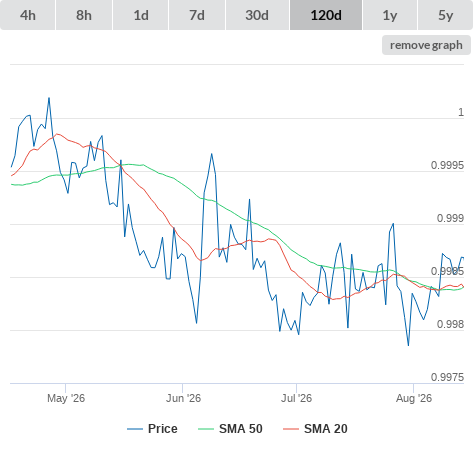This screenshot has width=474, height=455.
Task: Click the May '26 axis tick label
Action: (x=66, y=398)
